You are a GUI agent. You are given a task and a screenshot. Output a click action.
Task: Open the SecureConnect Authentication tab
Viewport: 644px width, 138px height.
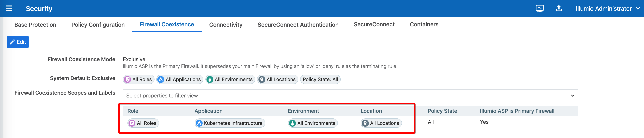pyautogui.click(x=298, y=25)
